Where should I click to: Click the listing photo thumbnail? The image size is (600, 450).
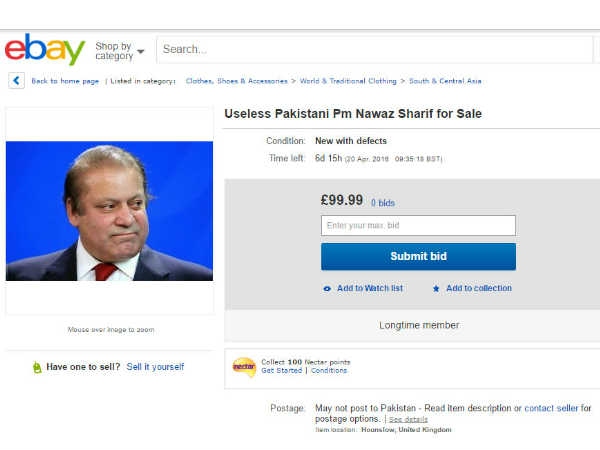click(109, 211)
